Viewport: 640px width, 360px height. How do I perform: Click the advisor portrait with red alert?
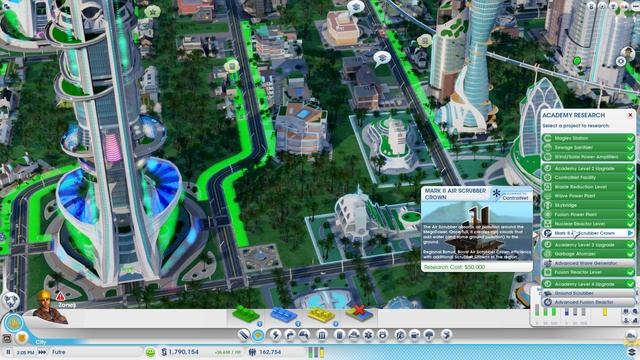point(50,307)
